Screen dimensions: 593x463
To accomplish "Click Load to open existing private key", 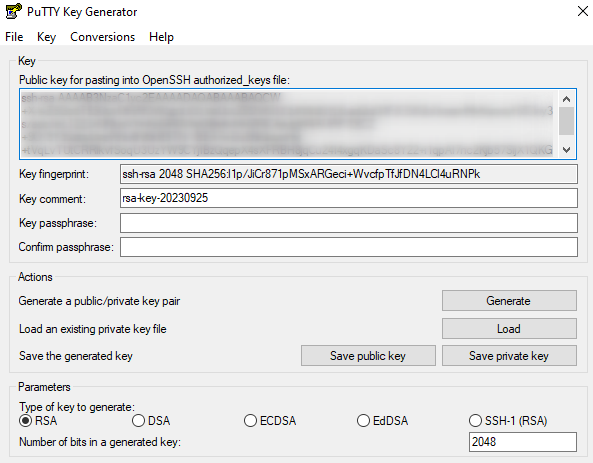I will pyautogui.click(x=509, y=329).
